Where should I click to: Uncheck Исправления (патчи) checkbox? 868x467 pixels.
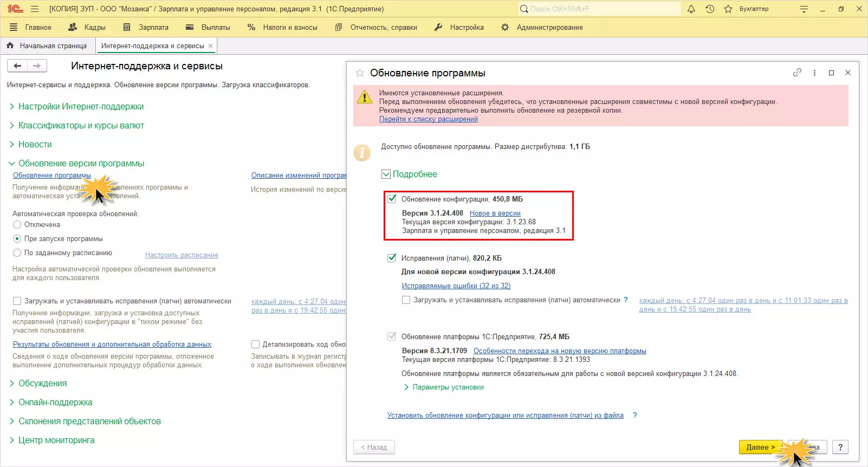(x=392, y=258)
